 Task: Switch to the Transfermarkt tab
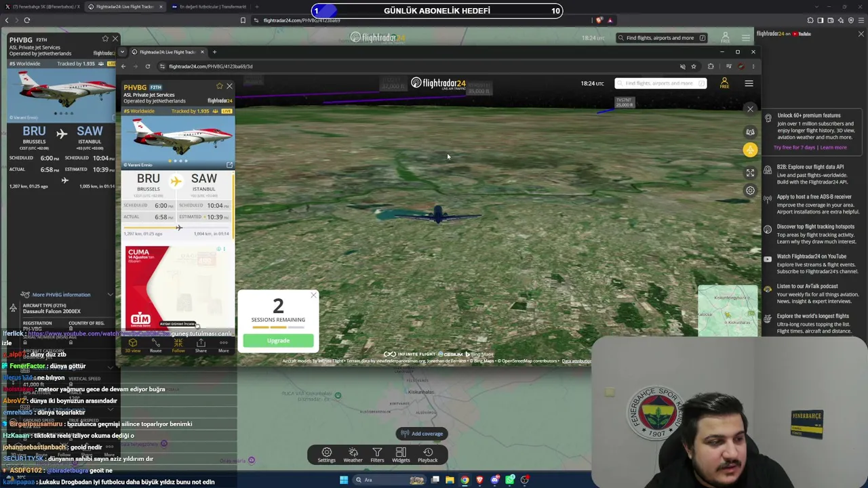(x=208, y=7)
